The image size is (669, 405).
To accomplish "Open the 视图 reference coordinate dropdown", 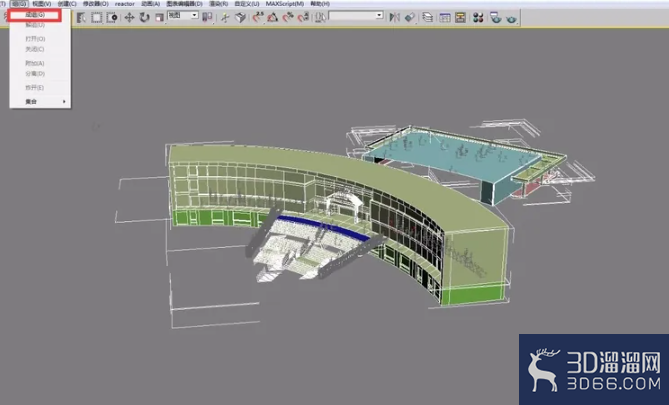I will coord(183,15).
